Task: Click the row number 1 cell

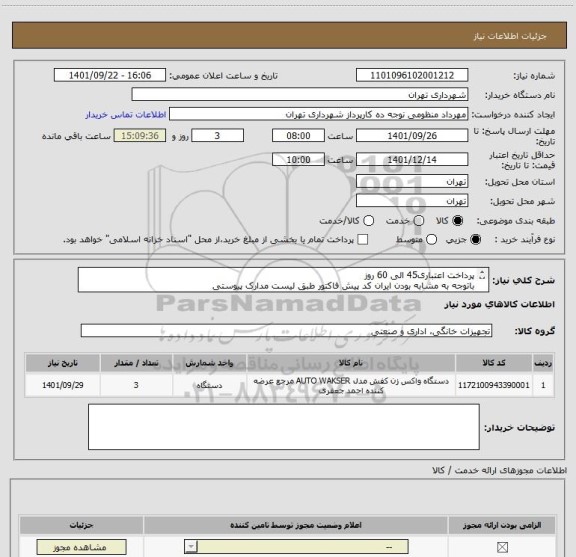Action: point(543,385)
